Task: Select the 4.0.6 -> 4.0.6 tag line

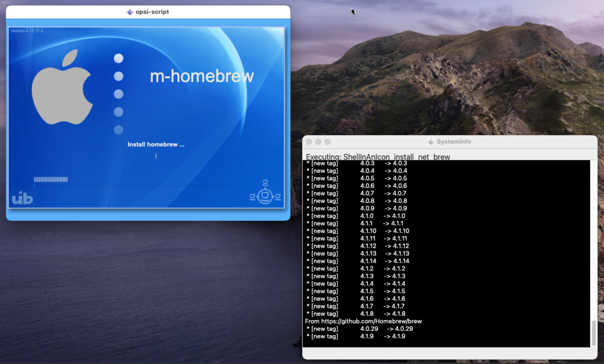Action: (357, 186)
